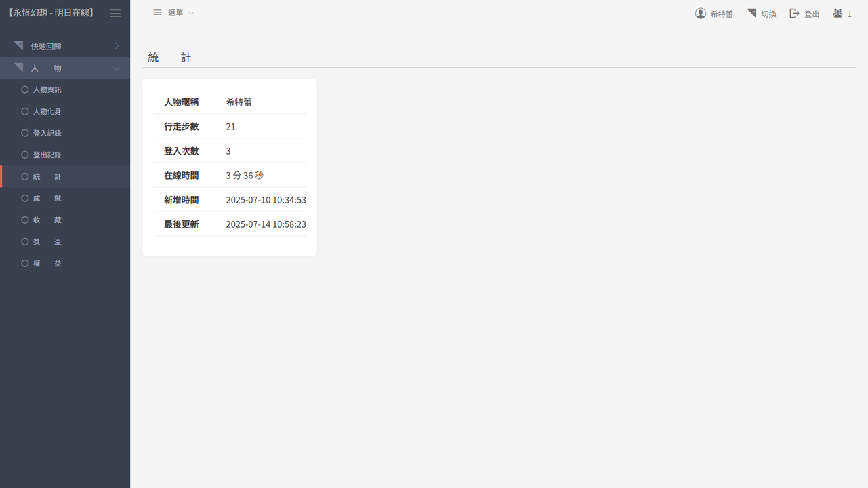Click the 希特蕾 user avatar icon
Screen dimensions: 868x488
pyautogui.click(x=701, y=14)
